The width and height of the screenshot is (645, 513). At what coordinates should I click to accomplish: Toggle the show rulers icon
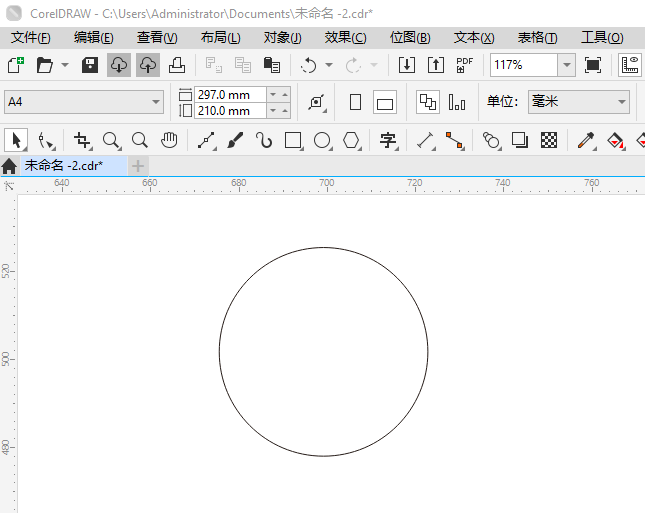tap(630, 65)
